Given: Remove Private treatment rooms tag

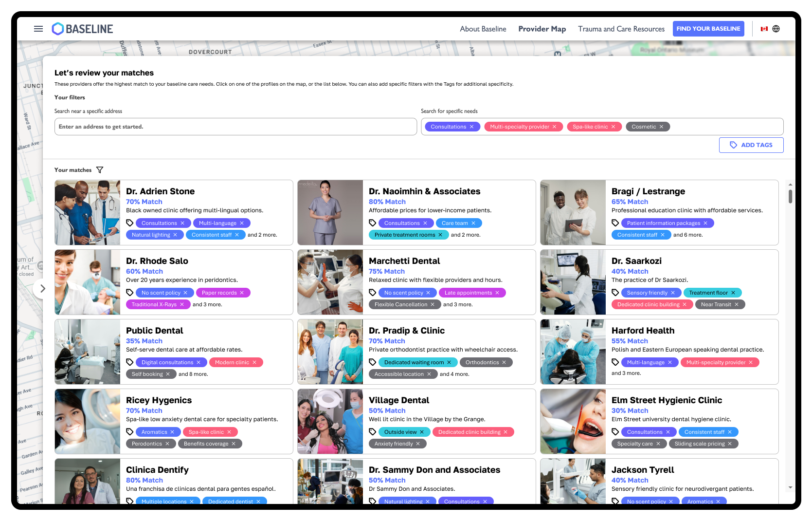Looking at the screenshot, I should pos(440,235).
